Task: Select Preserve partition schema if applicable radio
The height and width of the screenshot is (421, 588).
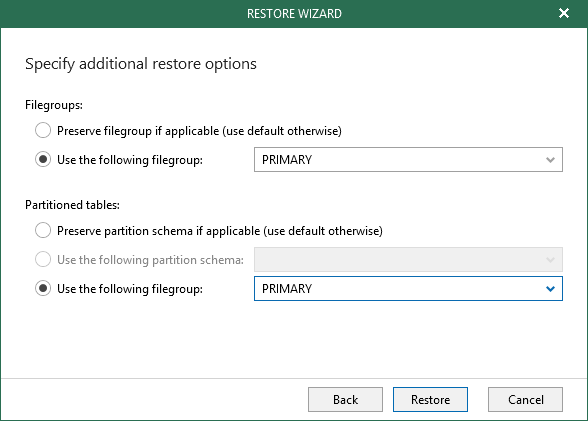Action: pos(43,230)
